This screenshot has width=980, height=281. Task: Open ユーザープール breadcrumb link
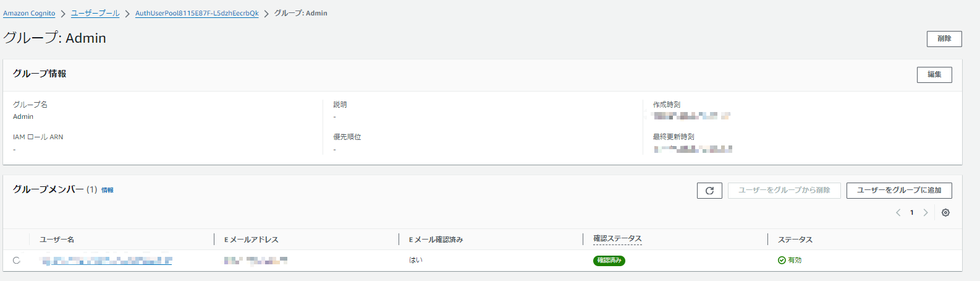pos(95,13)
